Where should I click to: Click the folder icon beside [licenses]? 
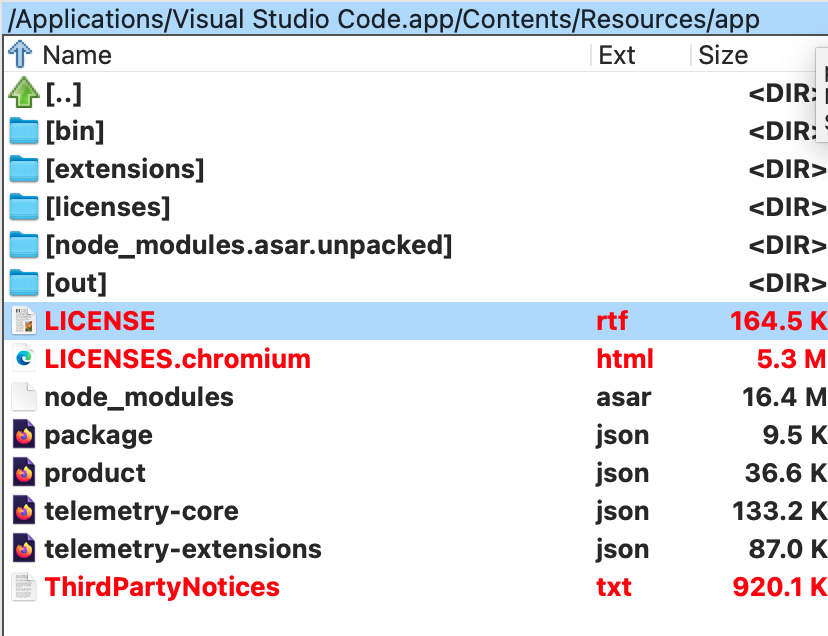[23, 207]
